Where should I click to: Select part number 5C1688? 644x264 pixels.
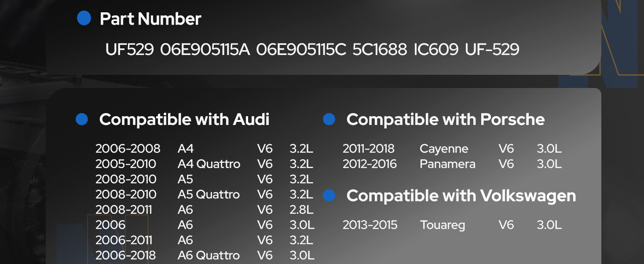(x=380, y=49)
